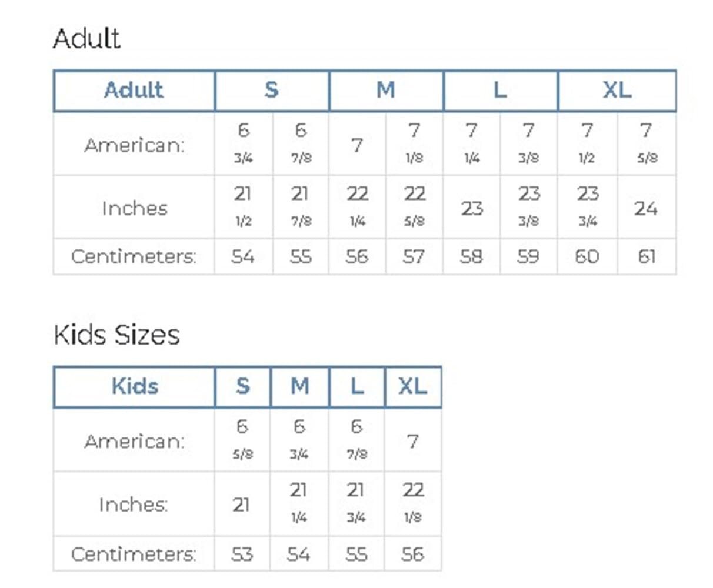Click the Adult "Inches" row label
Screen dimensions: 713x588
click(134, 208)
